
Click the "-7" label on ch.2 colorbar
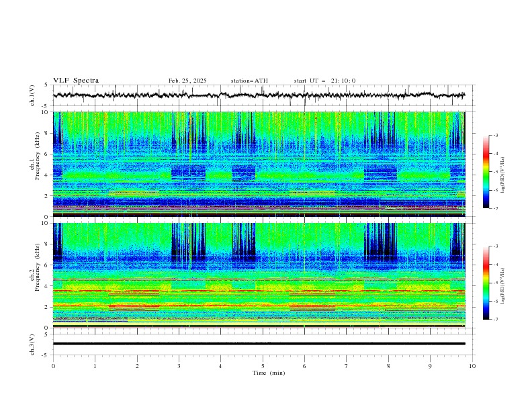[495, 320]
